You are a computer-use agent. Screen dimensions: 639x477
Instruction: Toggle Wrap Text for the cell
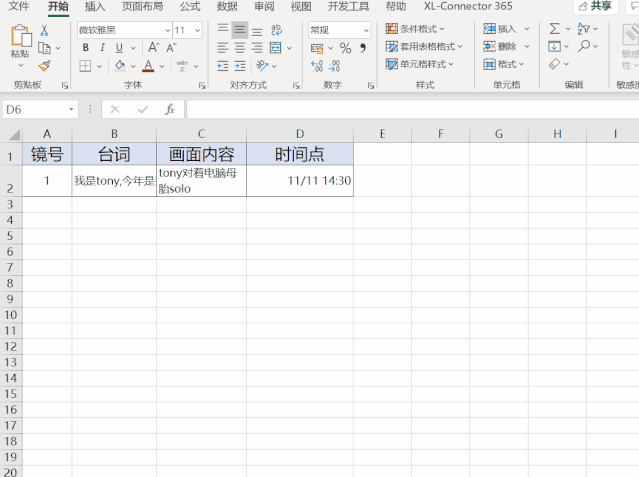(276, 30)
